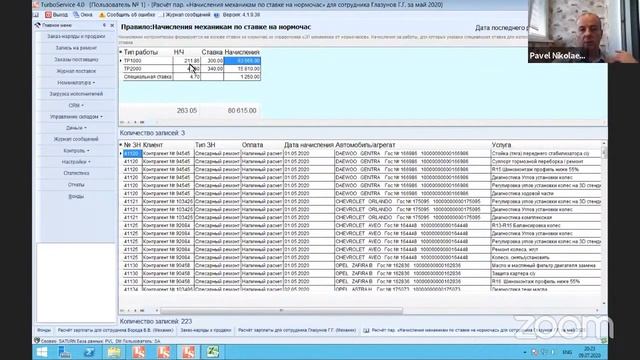This screenshot has height=360, width=640.
Task: Open Server Manager taskbar icon
Action: click(65, 352)
